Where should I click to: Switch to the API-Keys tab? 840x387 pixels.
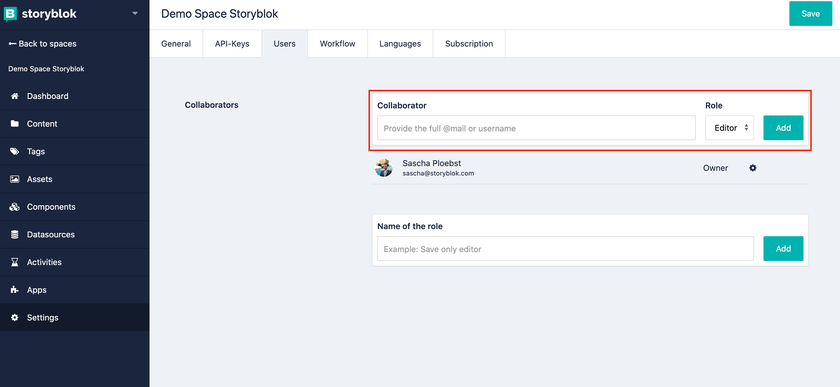point(232,44)
